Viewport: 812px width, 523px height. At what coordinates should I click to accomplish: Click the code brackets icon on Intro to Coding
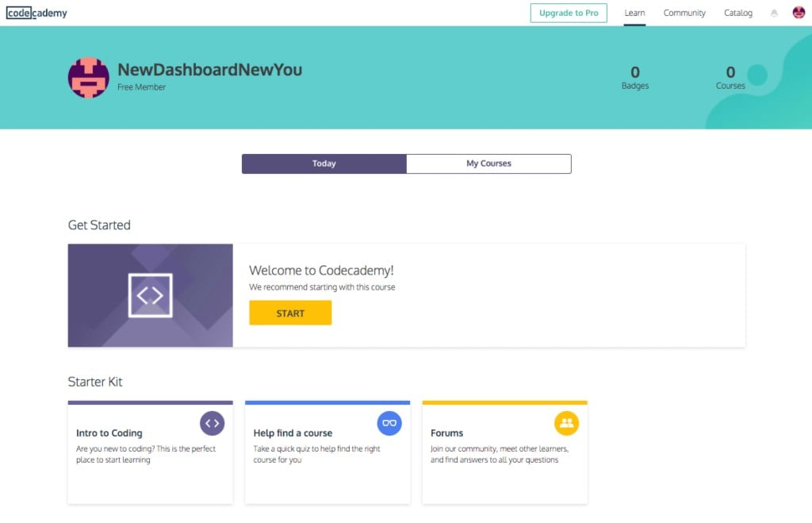[x=212, y=423]
